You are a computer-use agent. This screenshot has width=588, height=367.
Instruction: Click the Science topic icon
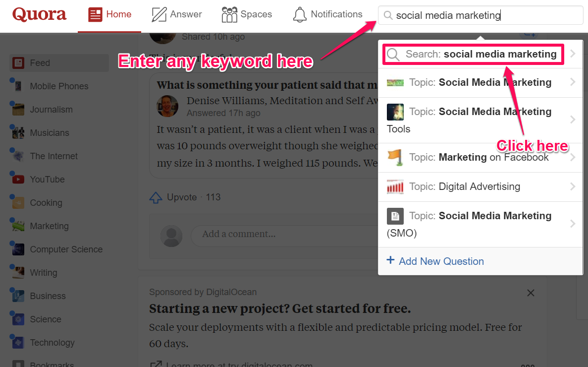[18, 319]
